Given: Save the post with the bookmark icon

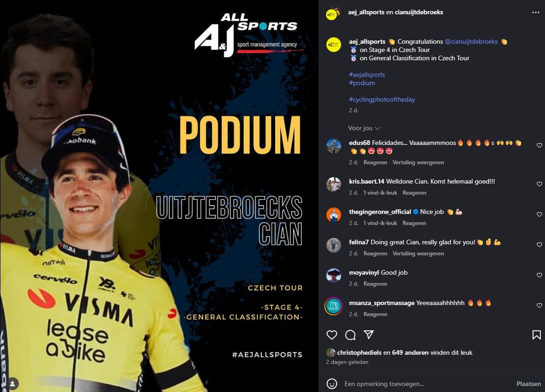Looking at the screenshot, I should 536,334.
